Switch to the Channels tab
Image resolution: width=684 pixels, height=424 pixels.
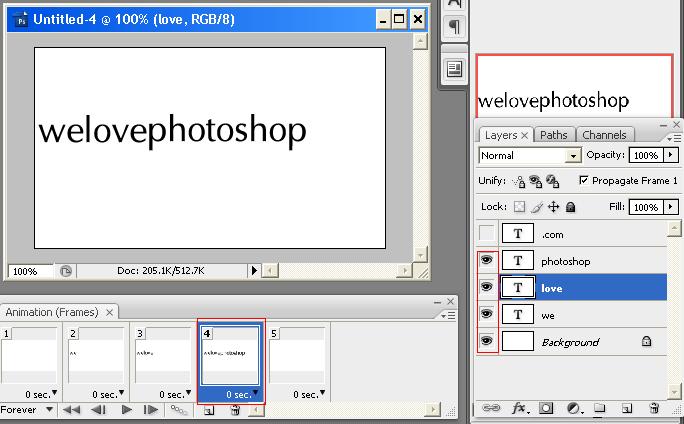(x=604, y=135)
